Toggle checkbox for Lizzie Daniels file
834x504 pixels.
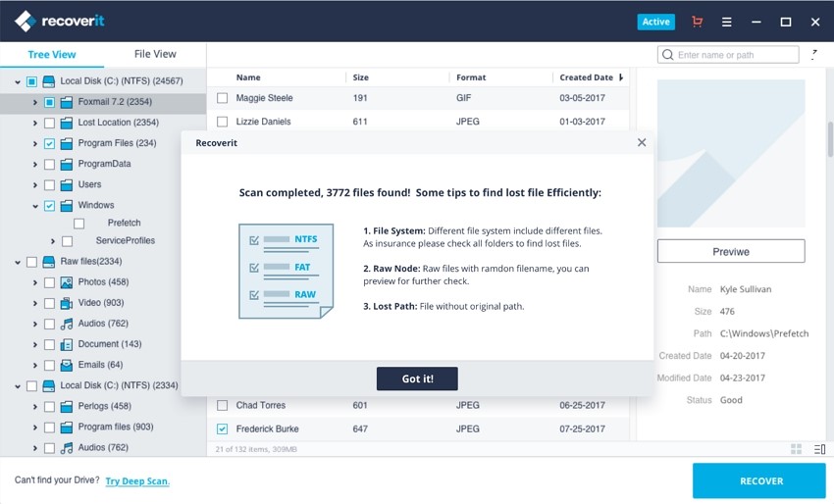pyautogui.click(x=223, y=122)
